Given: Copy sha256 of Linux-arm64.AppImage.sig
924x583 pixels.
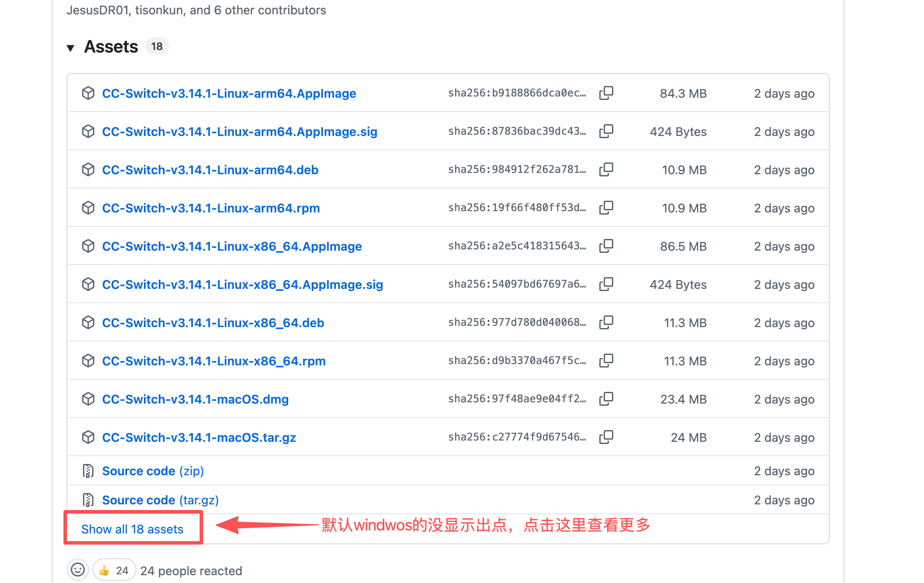Looking at the screenshot, I should pyautogui.click(x=606, y=131).
